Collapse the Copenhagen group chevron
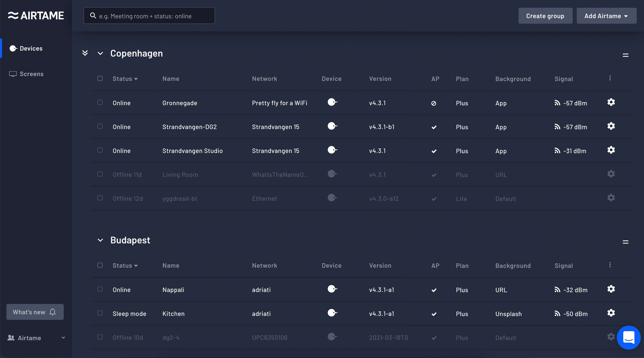 pyautogui.click(x=100, y=53)
